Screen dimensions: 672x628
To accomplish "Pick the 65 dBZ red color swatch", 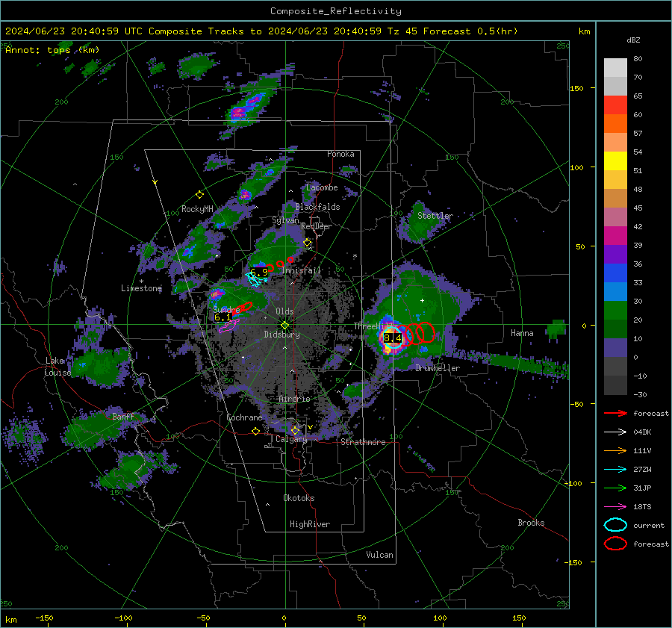I will (x=615, y=105).
